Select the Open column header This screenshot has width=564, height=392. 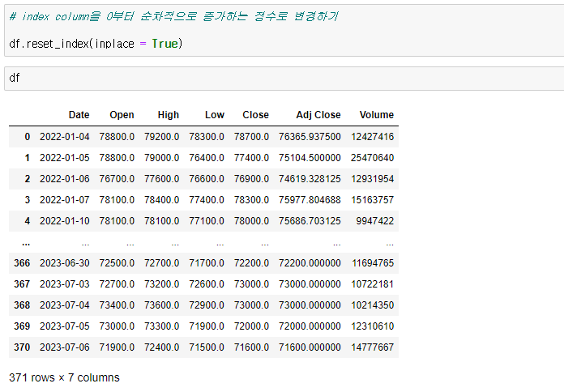(122, 115)
